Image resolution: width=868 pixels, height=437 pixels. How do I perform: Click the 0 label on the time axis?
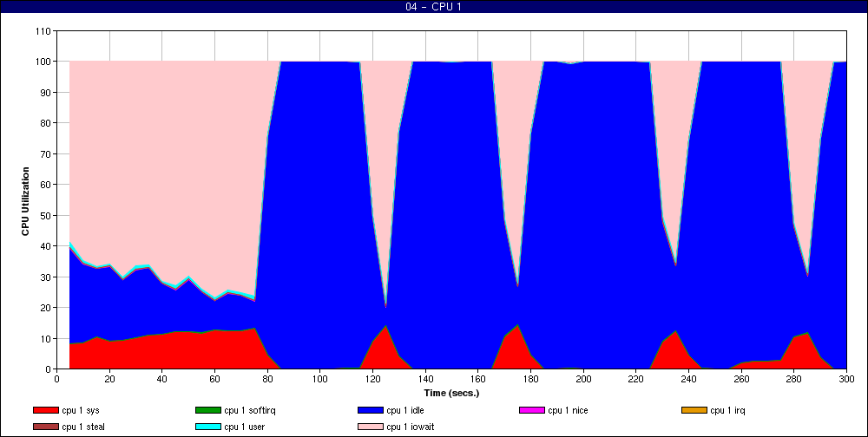(x=56, y=379)
